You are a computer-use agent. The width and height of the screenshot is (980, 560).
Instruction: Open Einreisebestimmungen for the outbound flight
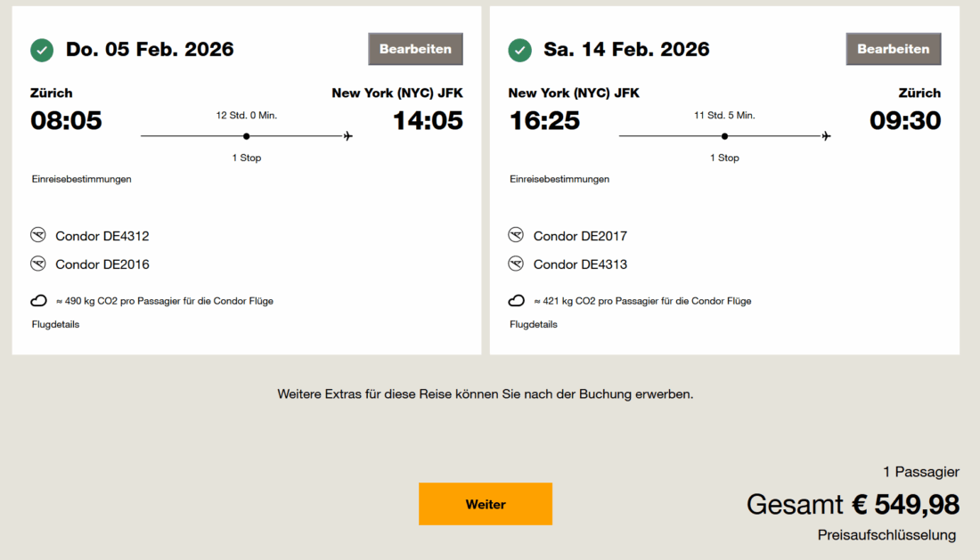81,178
